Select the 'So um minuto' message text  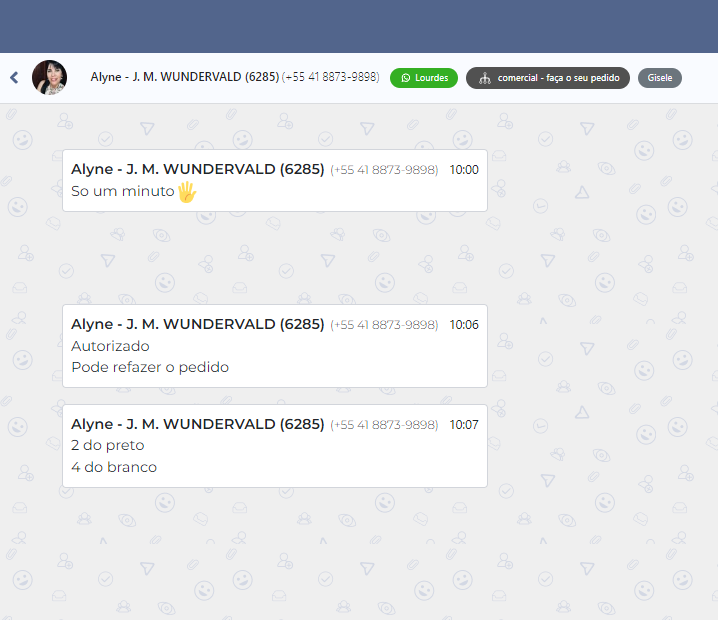click(x=122, y=191)
